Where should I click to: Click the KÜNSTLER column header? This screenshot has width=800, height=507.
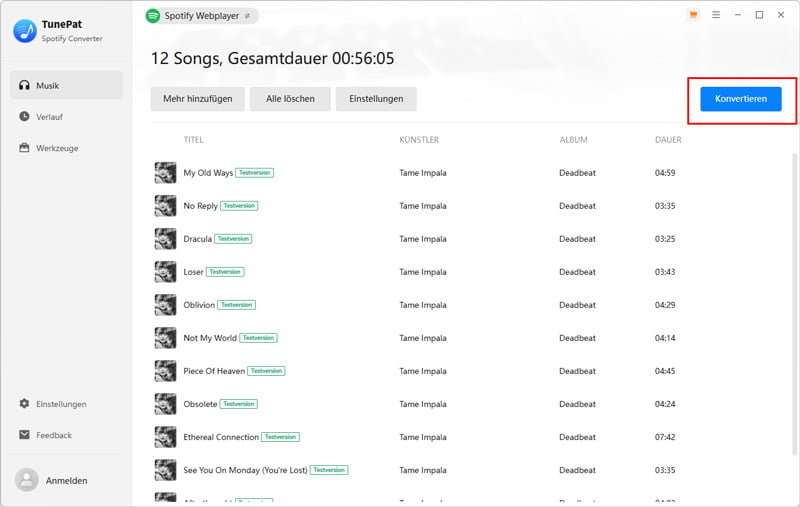[419, 140]
